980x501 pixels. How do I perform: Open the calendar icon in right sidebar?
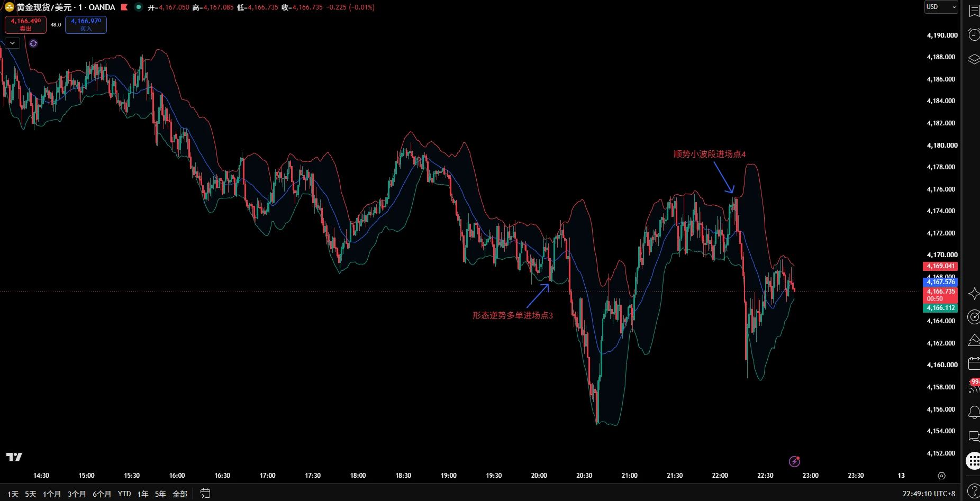point(974,363)
